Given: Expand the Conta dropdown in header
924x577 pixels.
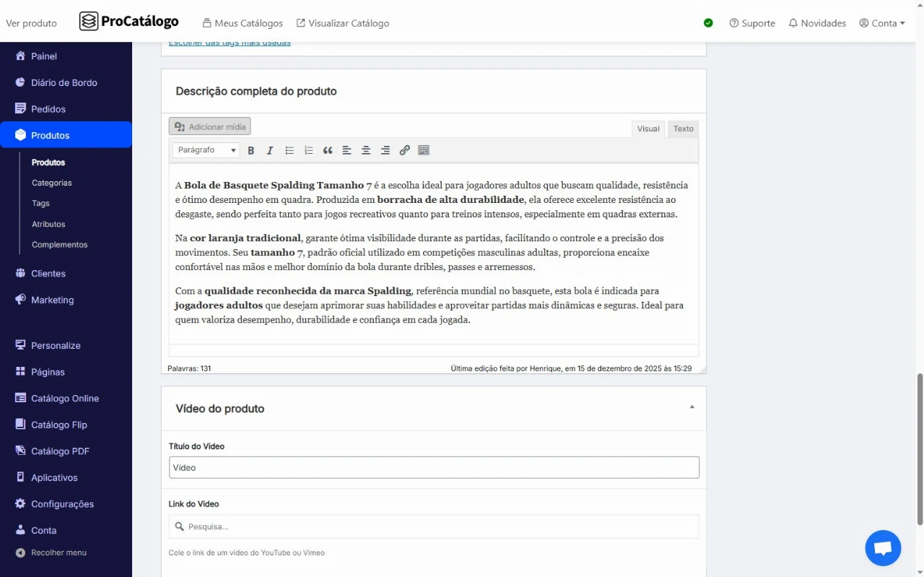Looking at the screenshot, I should point(882,23).
